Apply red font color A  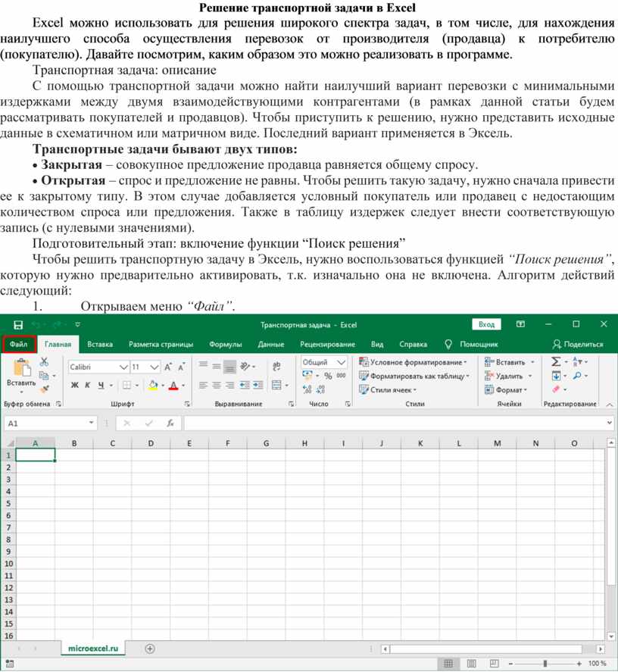pos(173,386)
